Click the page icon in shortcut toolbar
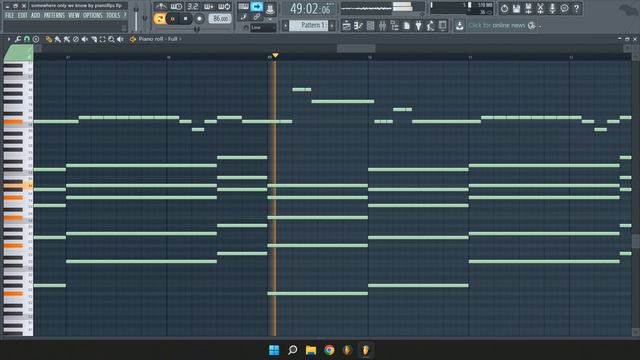 407,26
